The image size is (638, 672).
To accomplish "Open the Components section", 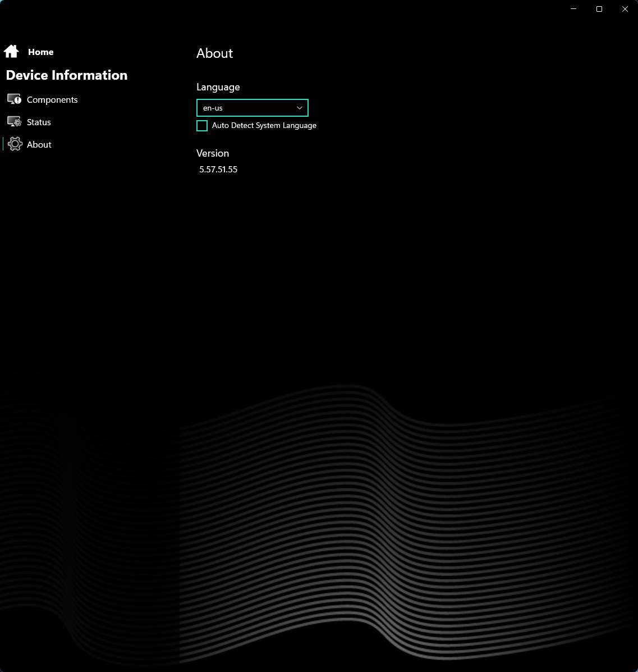I will (x=52, y=100).
